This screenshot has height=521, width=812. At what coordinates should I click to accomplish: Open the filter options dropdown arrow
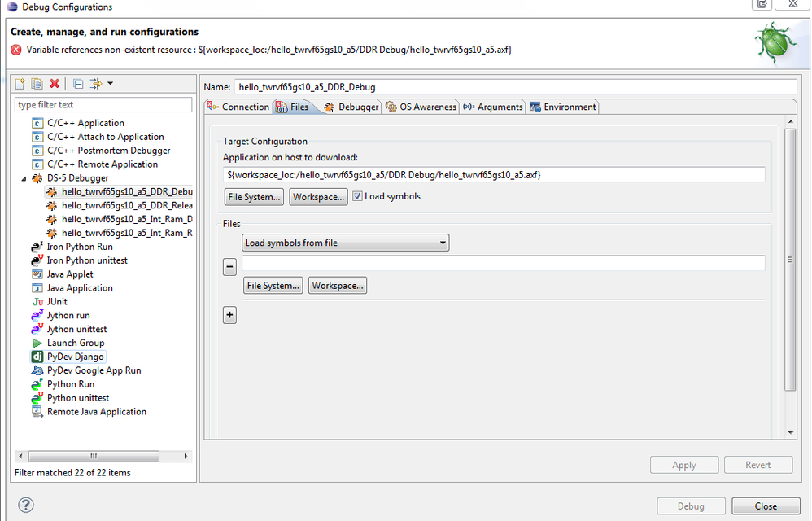pos(110,83)
